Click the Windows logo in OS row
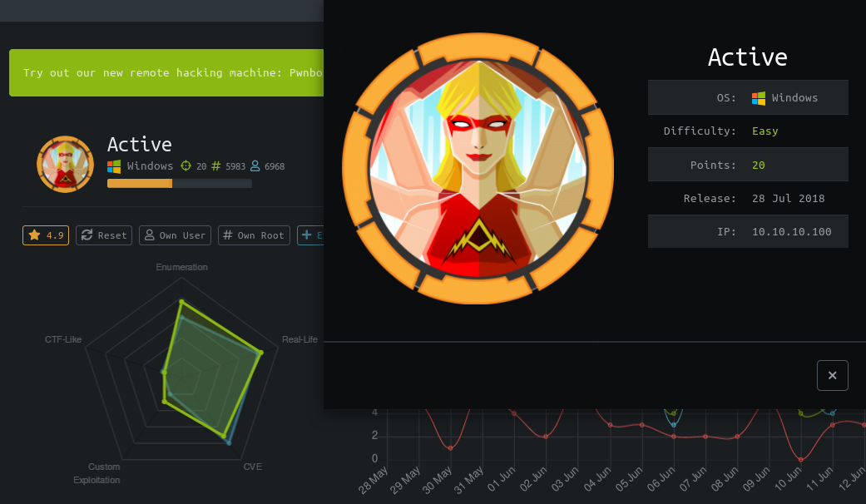Image resolution: width=866 pixels, height=504 pixels. (759, 98)
